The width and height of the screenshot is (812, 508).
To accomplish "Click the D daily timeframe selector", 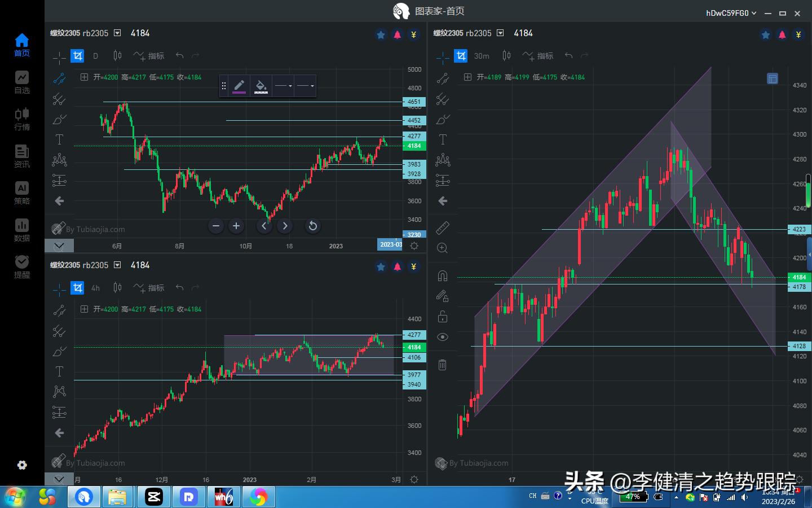I will click(95, 56).
